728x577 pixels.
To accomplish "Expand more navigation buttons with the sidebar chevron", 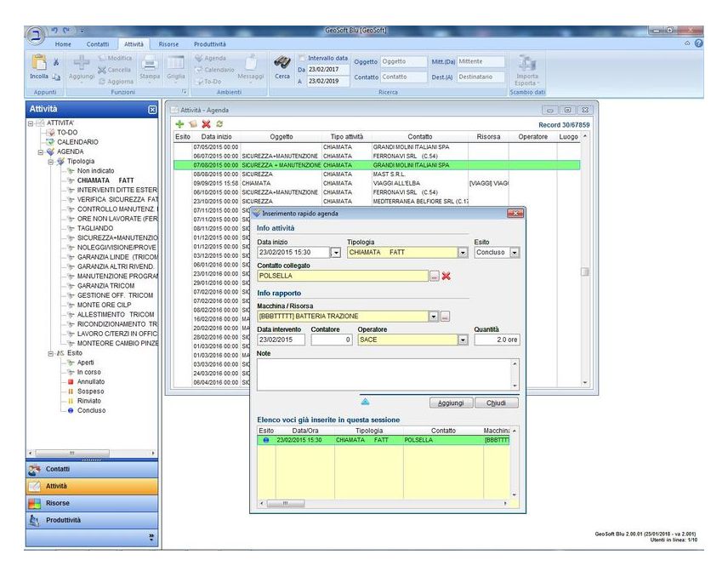I will click(151, 537).
